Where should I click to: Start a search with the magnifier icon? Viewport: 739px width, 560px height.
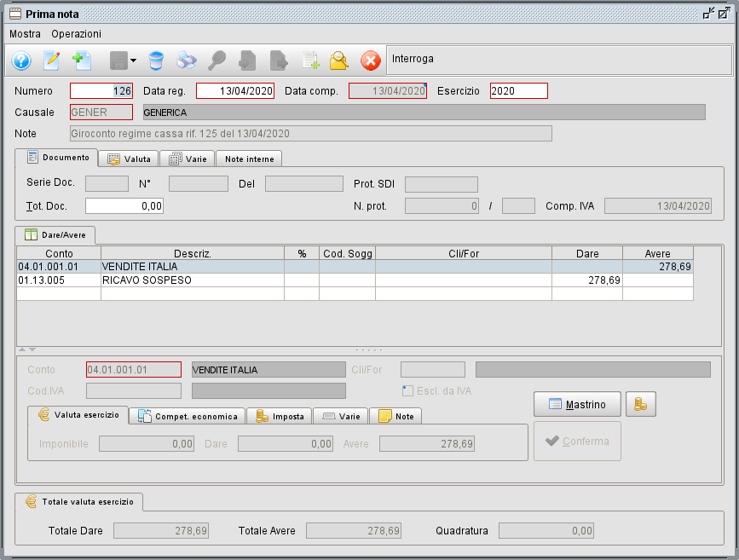coord(217,61)
